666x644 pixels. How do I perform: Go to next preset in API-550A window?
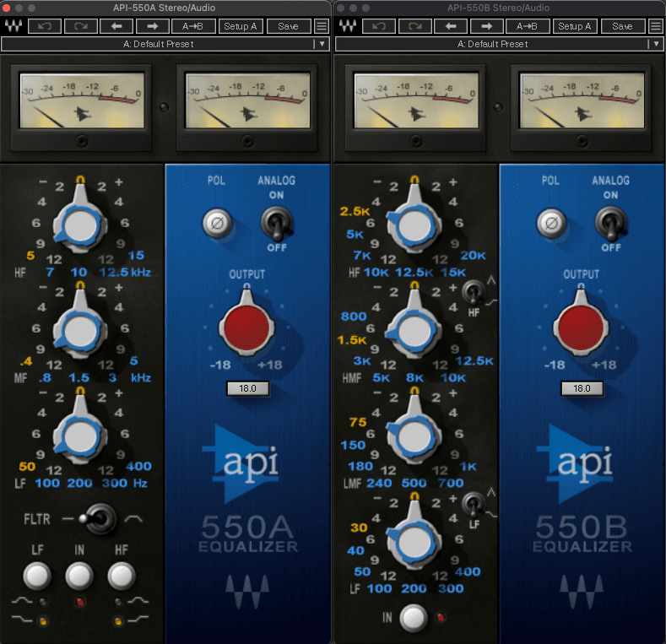(152, 26)
